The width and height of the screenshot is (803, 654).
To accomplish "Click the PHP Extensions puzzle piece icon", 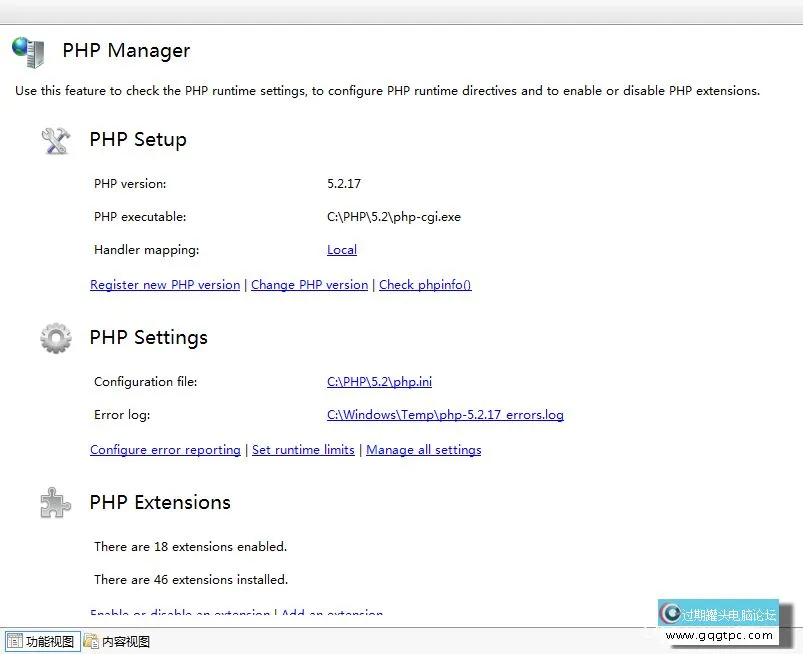I will point(56,502).
